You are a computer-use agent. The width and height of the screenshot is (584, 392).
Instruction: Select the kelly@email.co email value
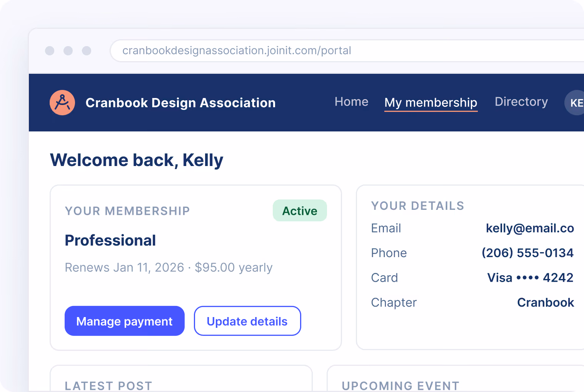point(530,228)
